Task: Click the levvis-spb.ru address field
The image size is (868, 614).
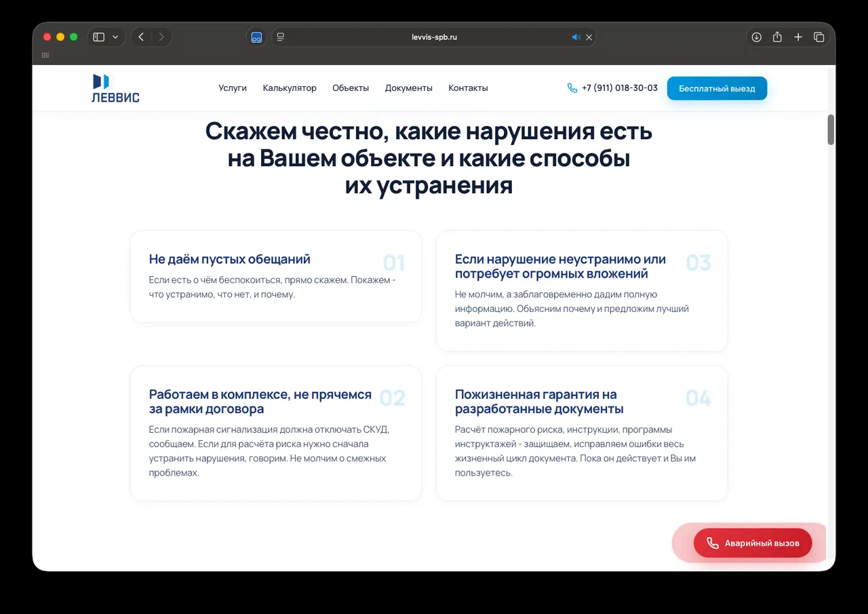Action: pyautogui.click(x=434, y=37)
